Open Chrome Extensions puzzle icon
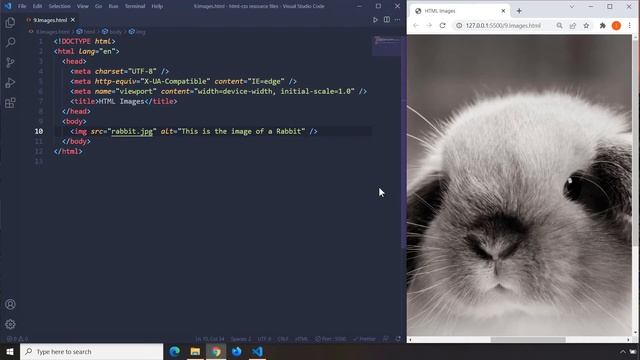The height and width of the screenshot is (360, 640). (602, 25)
